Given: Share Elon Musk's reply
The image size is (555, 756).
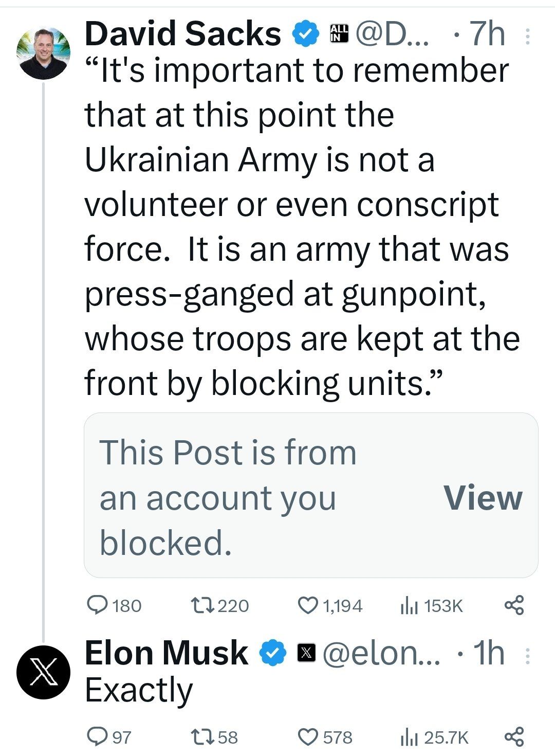Looking at the screenshot, I should coord(514,737).
